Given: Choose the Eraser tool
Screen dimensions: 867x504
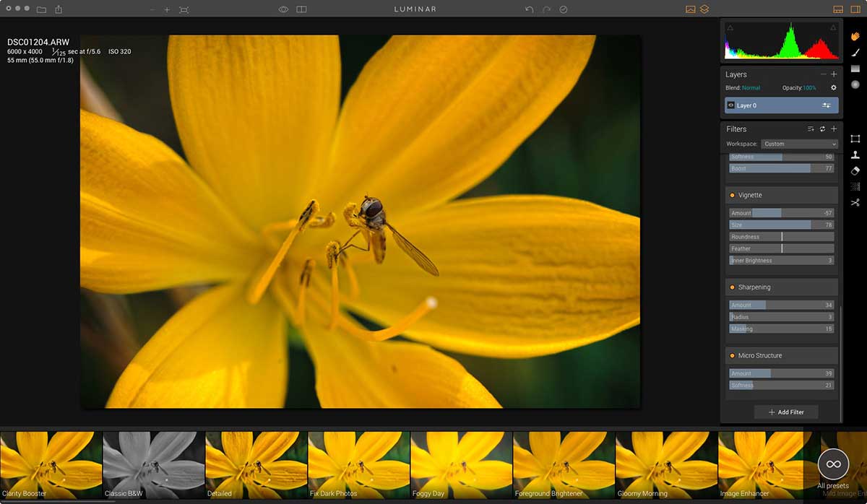Looking at the screenshot, I should [x=855, y=170].
